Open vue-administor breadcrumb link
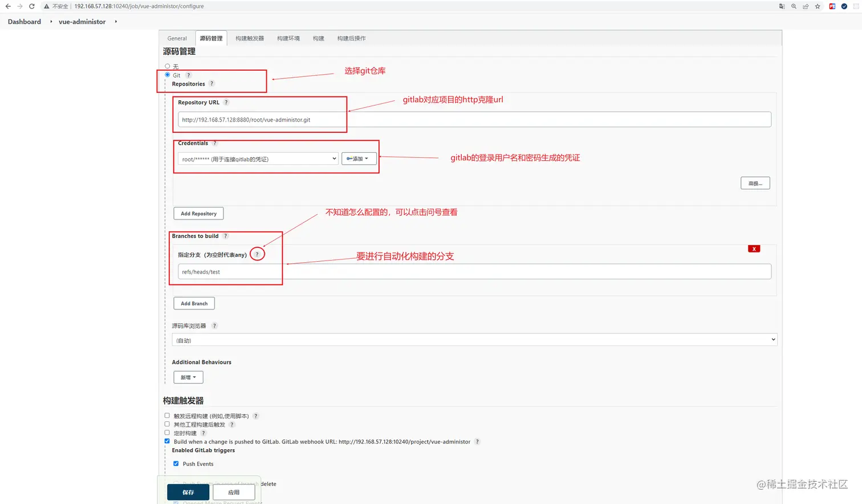The height and width of the screenshot is (504, 862). (x=82, y=22)
